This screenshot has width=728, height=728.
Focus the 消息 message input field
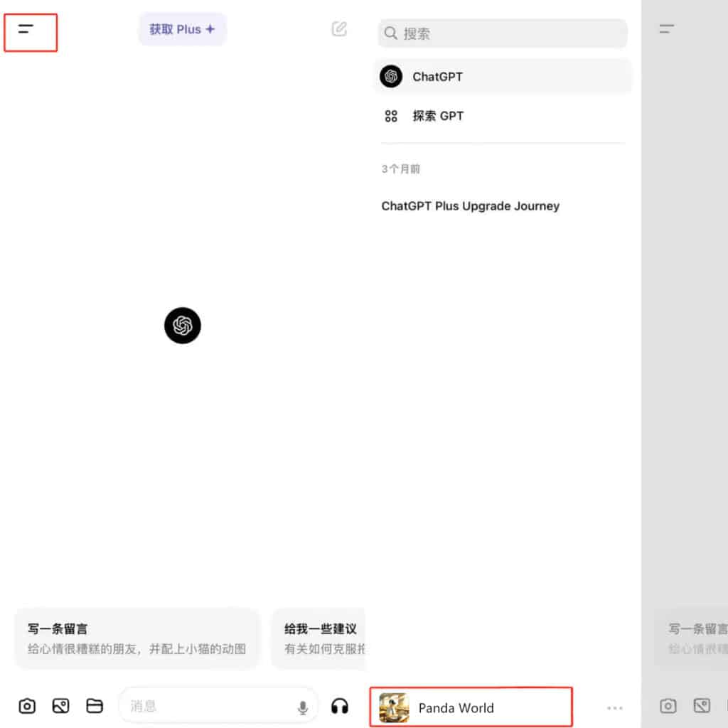[x=218, y=706]
